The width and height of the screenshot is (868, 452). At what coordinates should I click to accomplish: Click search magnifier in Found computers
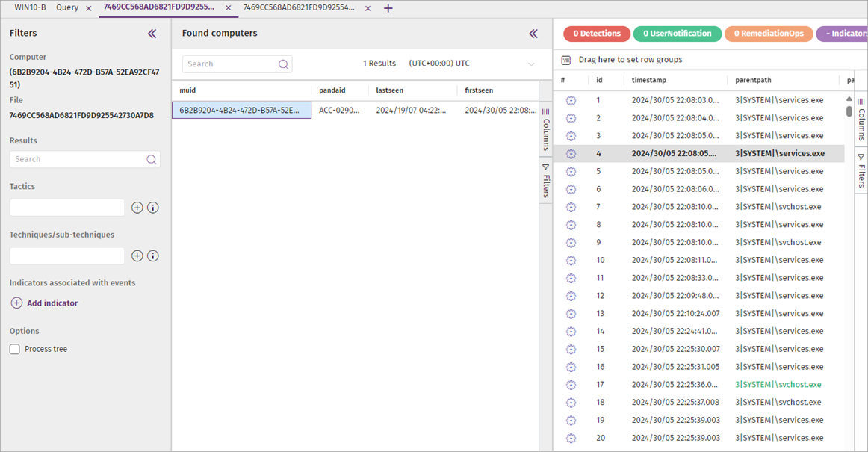click(x=283, y=64)
